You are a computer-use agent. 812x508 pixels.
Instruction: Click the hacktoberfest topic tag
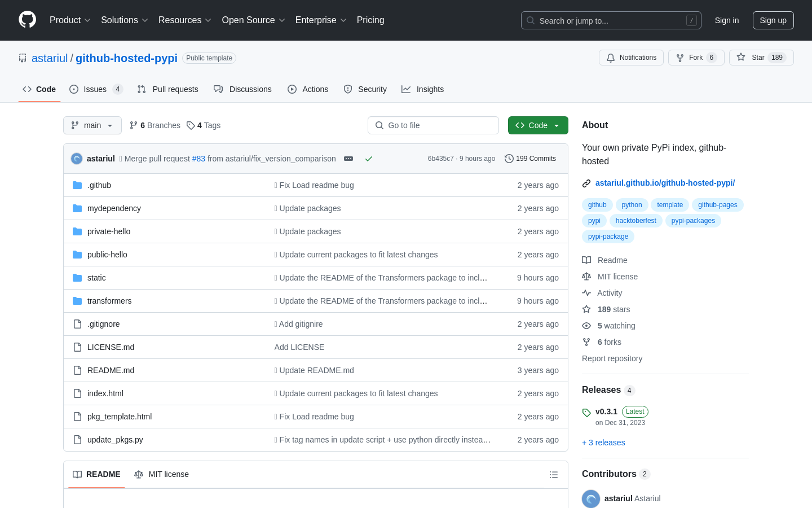point(636,221)
